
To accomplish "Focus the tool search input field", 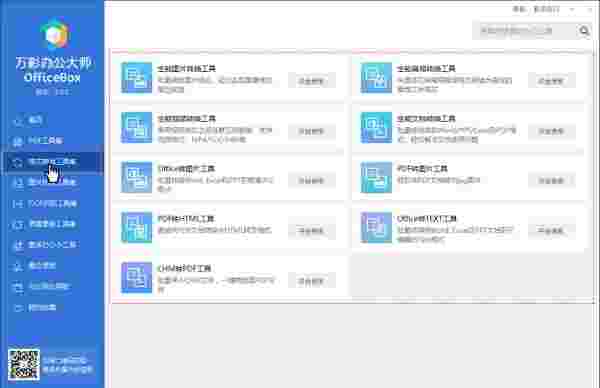I will (525, 31).
